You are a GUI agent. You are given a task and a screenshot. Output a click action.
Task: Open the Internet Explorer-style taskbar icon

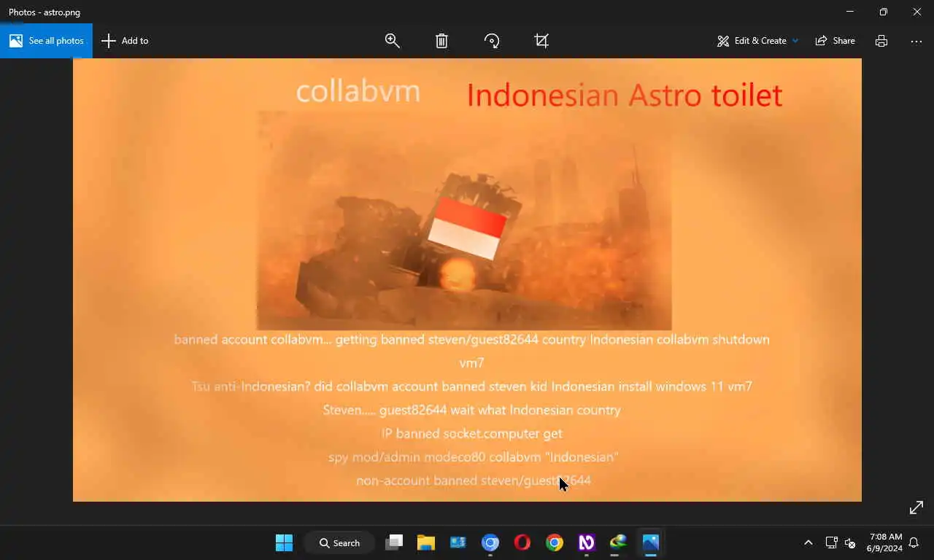click(x=619, y=542)
